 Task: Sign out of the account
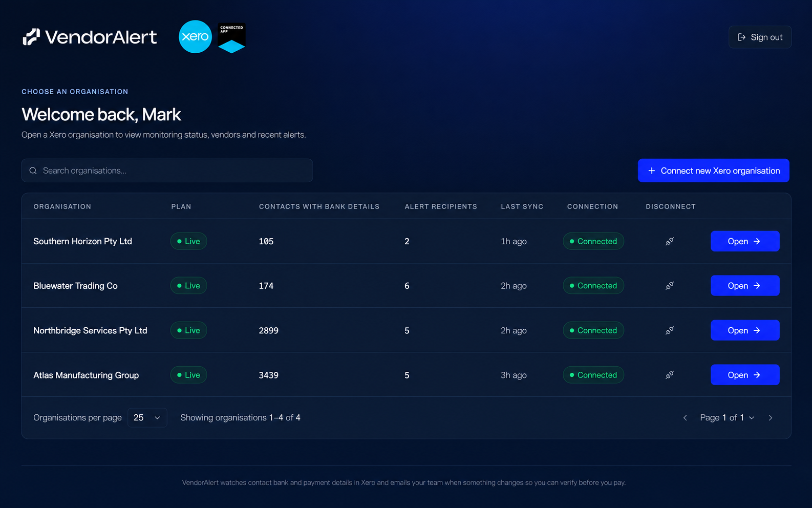[760, 37]
